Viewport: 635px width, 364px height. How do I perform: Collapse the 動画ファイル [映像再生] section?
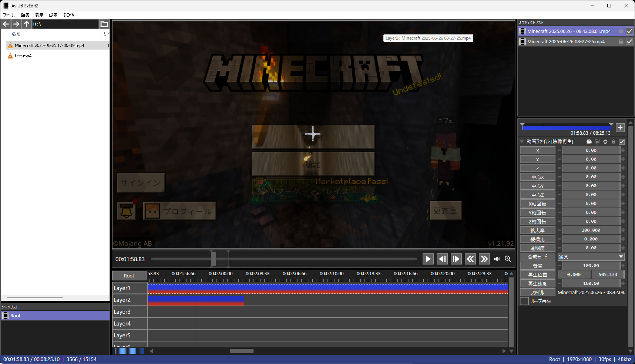click(522, 141)
